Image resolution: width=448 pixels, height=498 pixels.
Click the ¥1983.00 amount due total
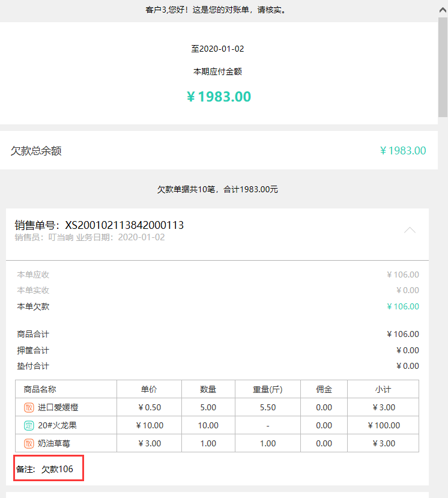(x=219, y=97)
